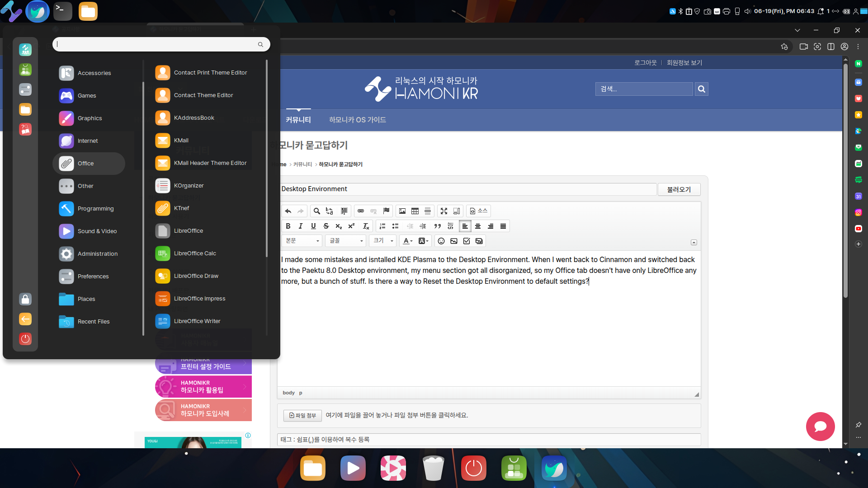Insert a numbered list

tap(382, 226)
